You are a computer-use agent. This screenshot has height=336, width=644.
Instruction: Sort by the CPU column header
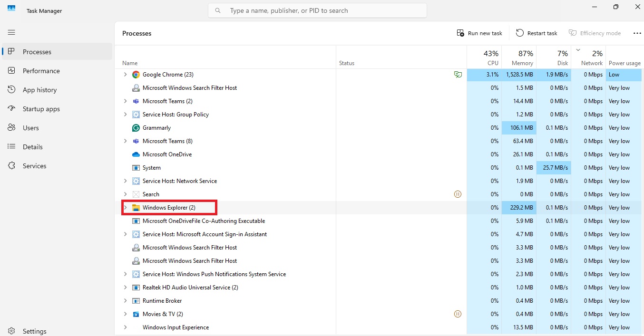pyautogui.click(x=484, y=57)
